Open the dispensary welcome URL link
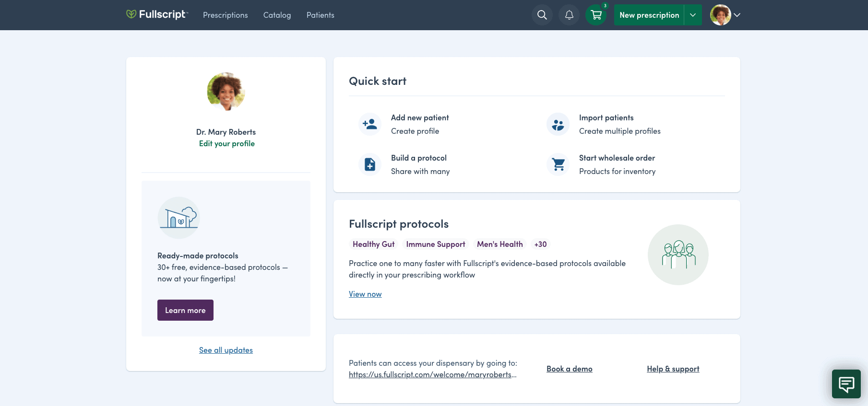This screenshot has height=406, width=868. click(x=433, y=374)
